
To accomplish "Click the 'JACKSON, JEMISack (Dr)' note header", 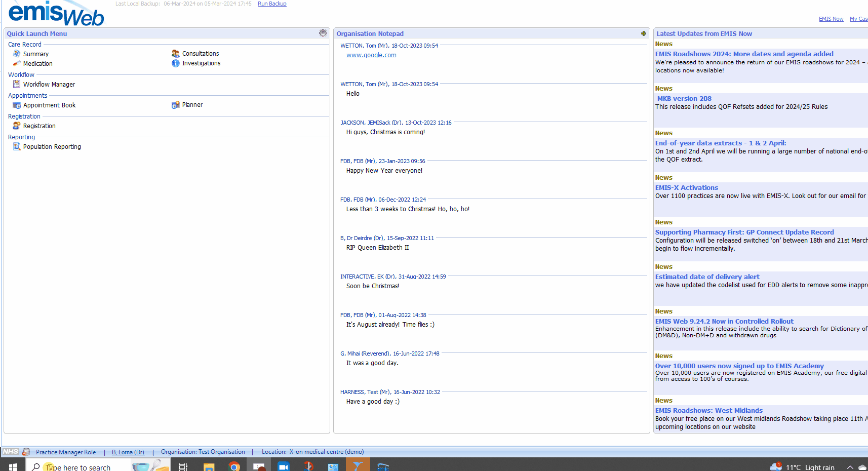I will pyautogui.click(x=396, y=123).
